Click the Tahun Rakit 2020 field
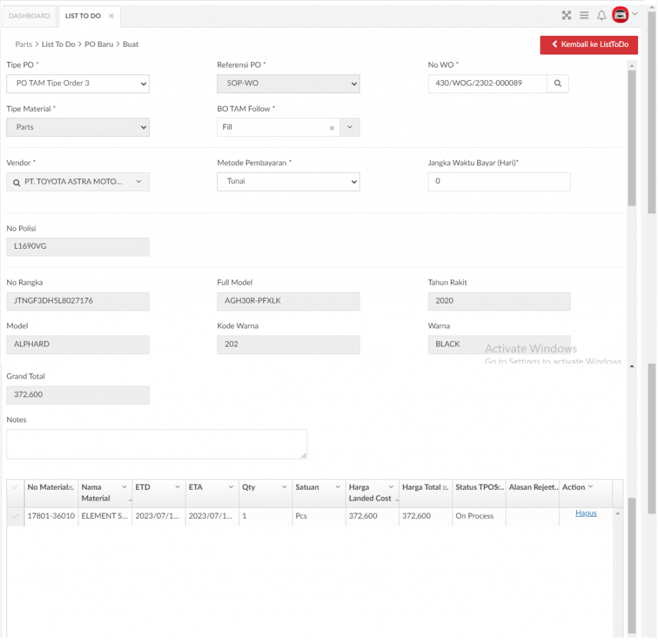Image resolution: width=658 pixels, height=644 pixels. click(499, 301)
